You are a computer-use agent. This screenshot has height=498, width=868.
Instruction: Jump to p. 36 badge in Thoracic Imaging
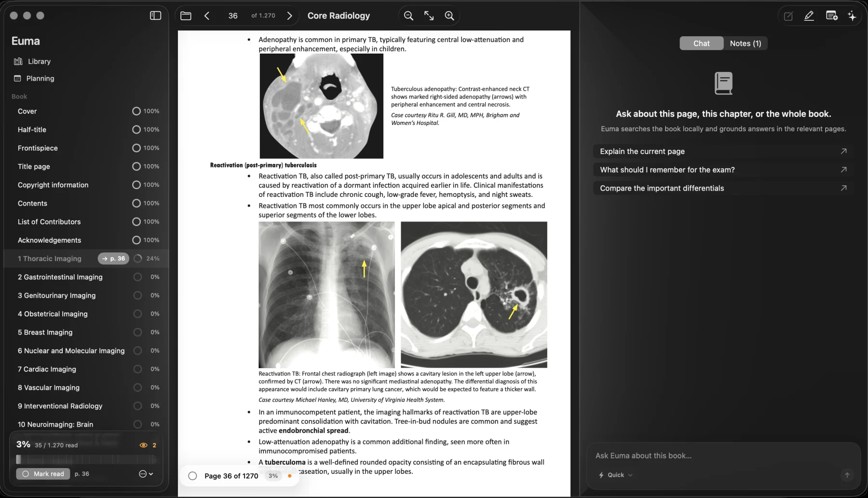[113, 259]
